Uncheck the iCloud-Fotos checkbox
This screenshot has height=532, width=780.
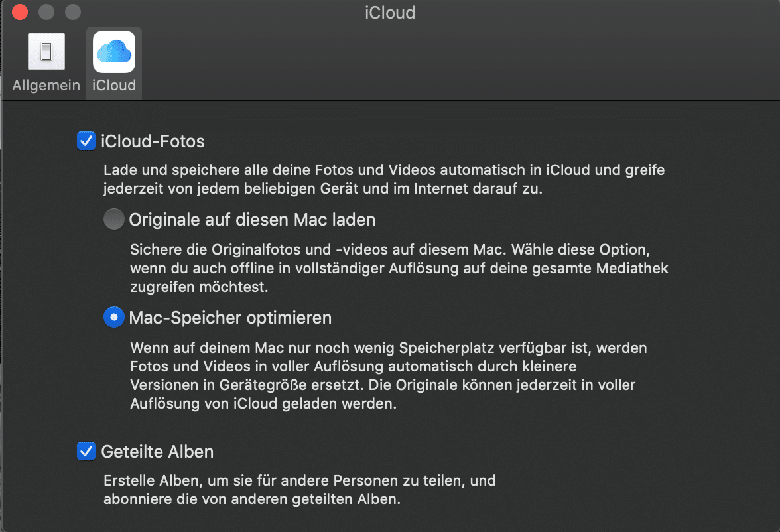[86, 141]
